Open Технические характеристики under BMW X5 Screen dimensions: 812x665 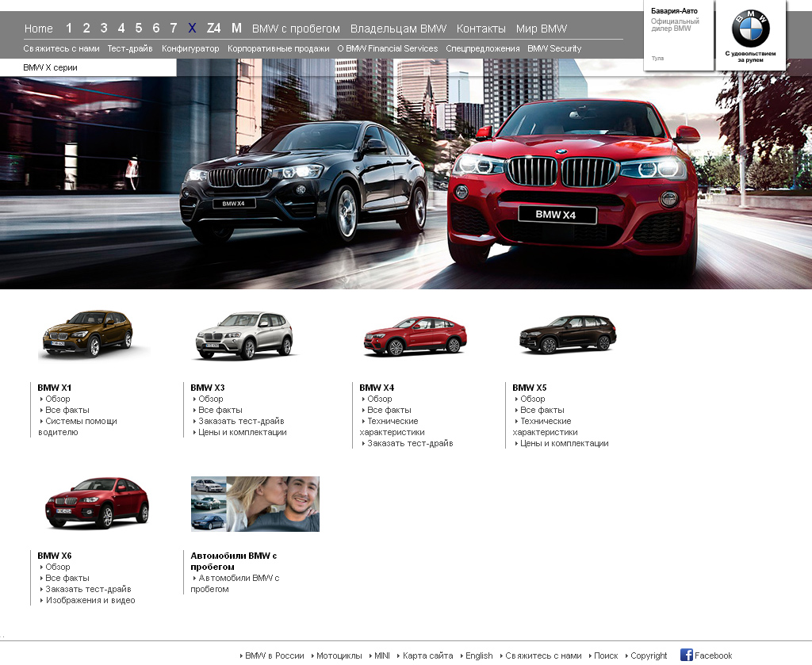pos(545,426)
